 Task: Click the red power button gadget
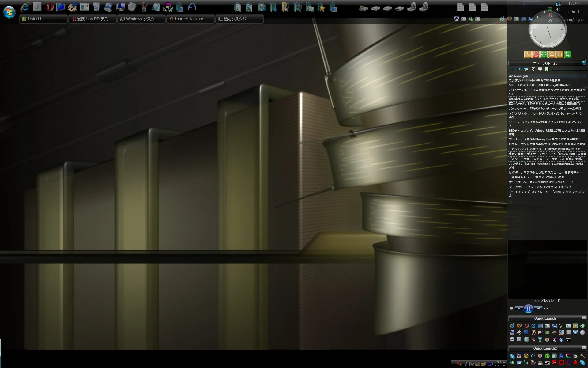536,54
